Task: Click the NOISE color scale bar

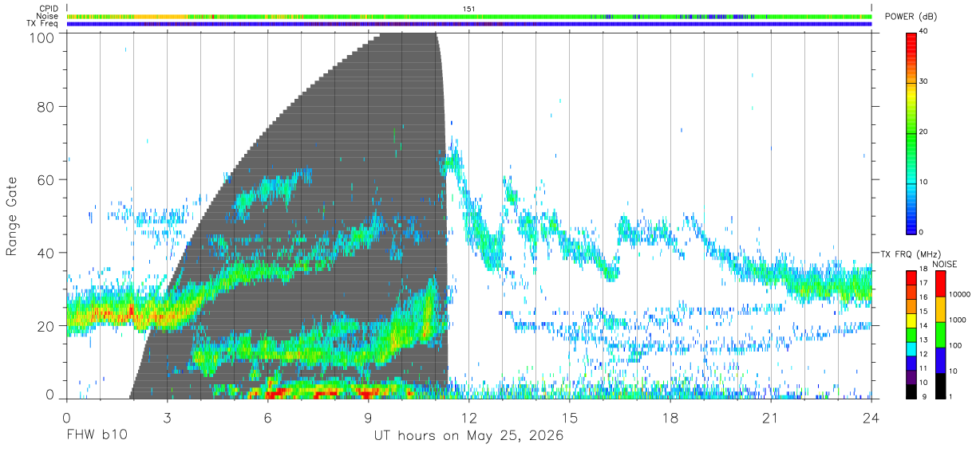Action: [x=939, y=333]
